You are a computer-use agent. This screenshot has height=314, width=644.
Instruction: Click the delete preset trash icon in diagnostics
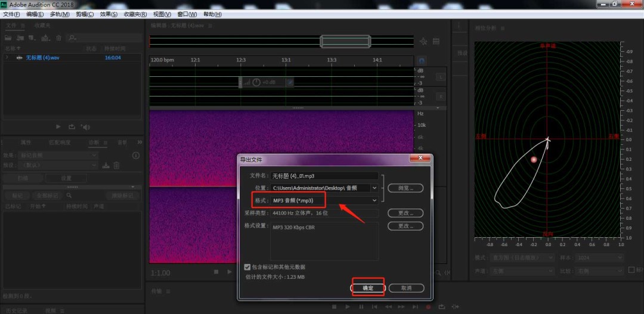coord(117,165)
